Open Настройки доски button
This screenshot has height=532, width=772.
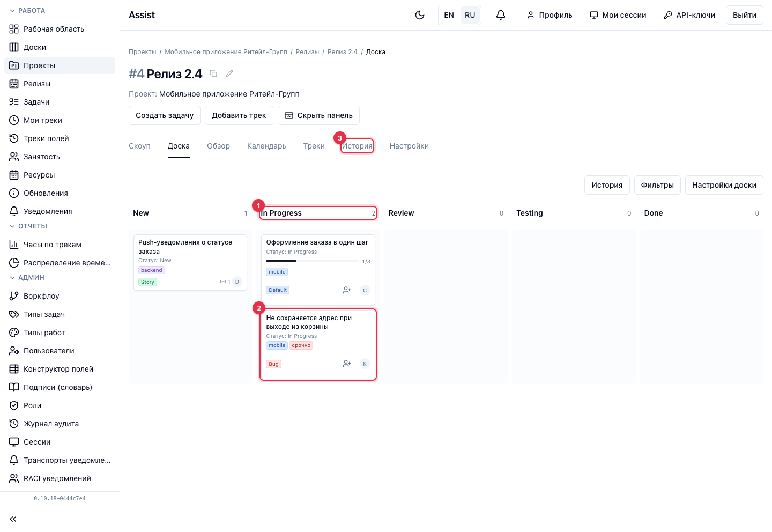coord(724,185)
